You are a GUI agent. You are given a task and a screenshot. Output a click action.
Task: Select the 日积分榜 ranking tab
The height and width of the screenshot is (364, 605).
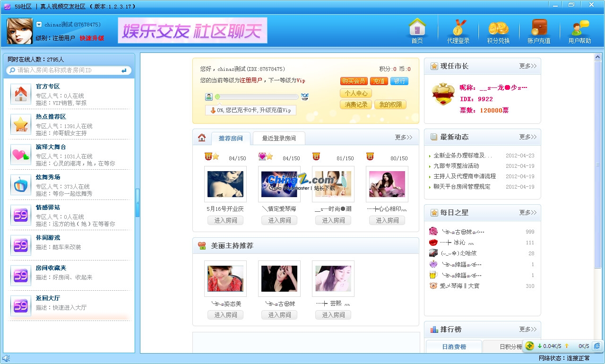click(511, 347)
